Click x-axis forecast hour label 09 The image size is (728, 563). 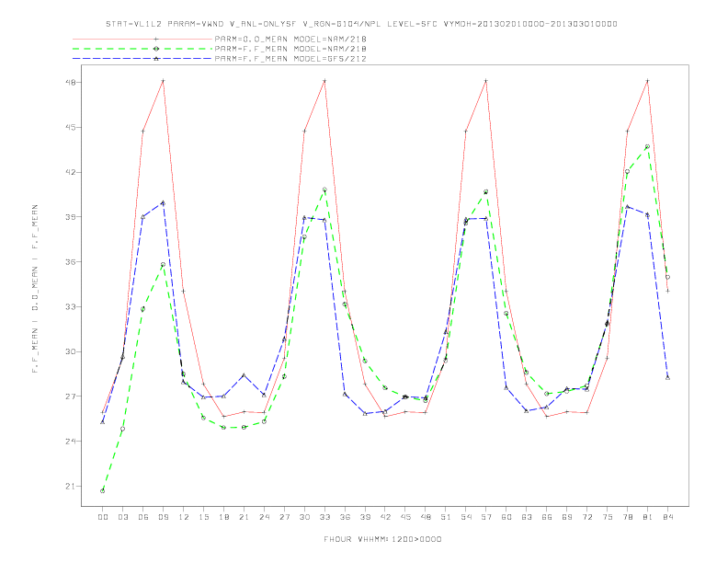pos(163,517)
